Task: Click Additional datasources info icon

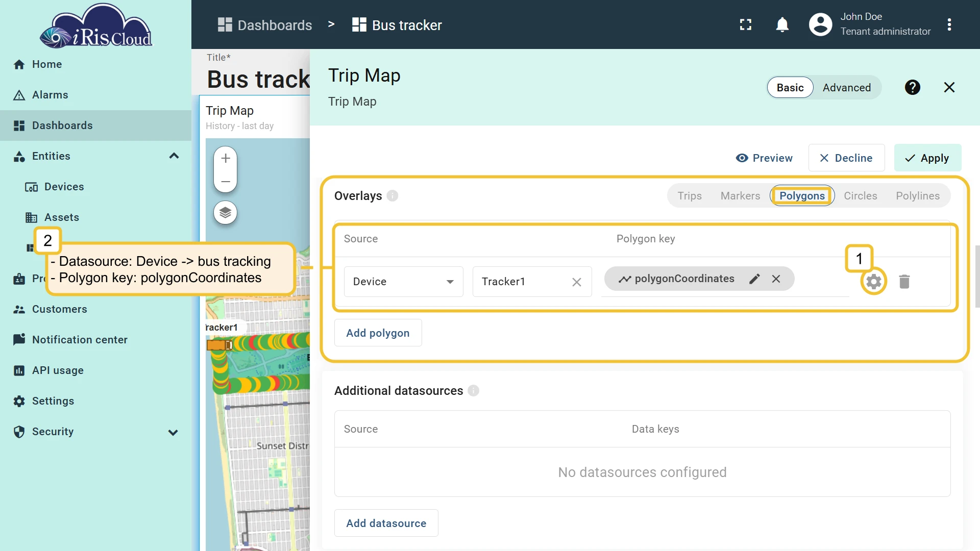Action: coord(473,391)
